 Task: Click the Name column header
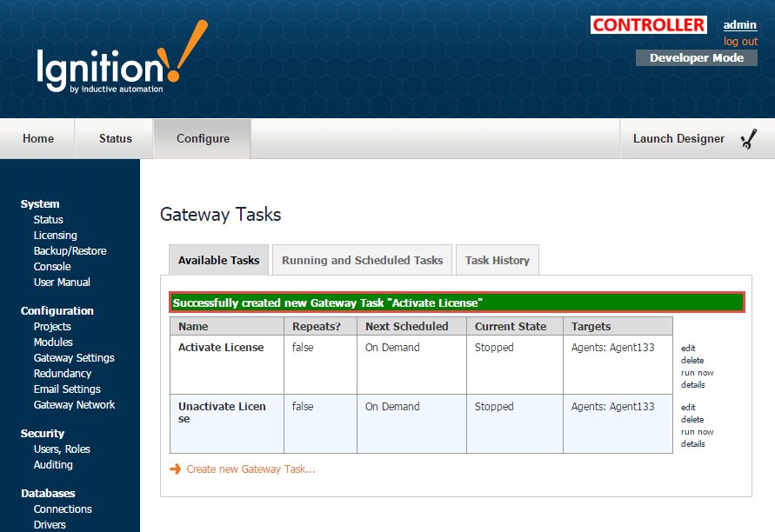[x=227, y=327]
